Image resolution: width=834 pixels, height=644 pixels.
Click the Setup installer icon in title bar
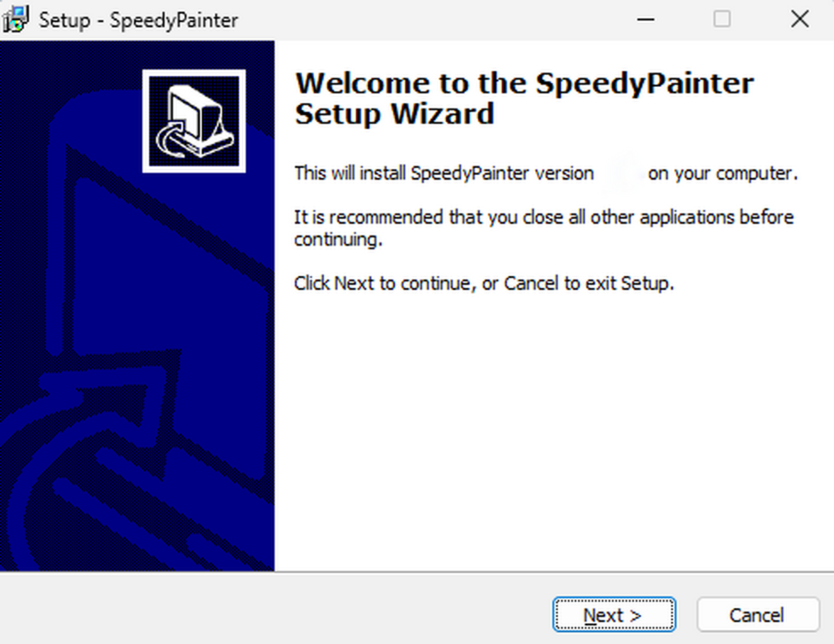(15, 19)
